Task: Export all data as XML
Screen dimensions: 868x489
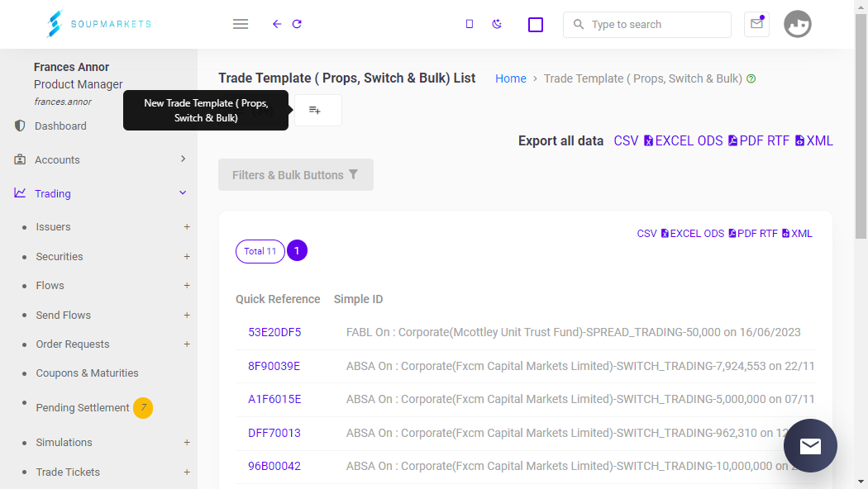Action: coord(813,141)
